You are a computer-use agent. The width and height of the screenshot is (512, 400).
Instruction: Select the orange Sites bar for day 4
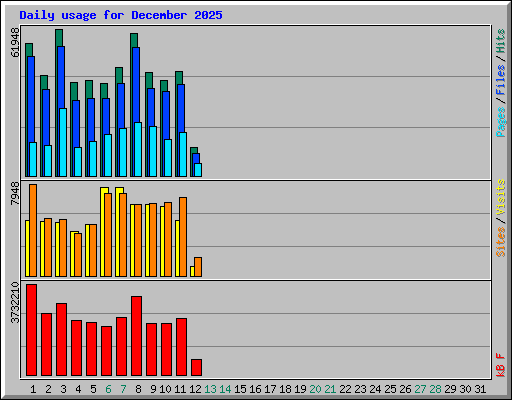78,255
